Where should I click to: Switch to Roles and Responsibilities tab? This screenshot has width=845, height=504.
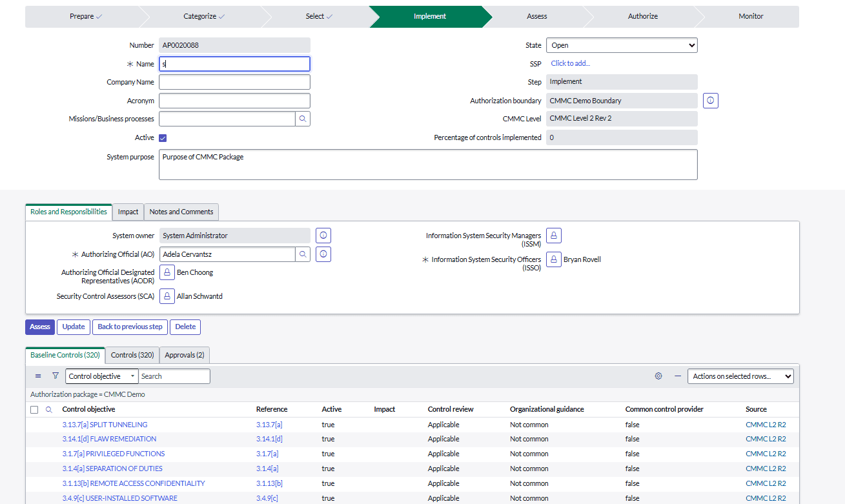68,212
